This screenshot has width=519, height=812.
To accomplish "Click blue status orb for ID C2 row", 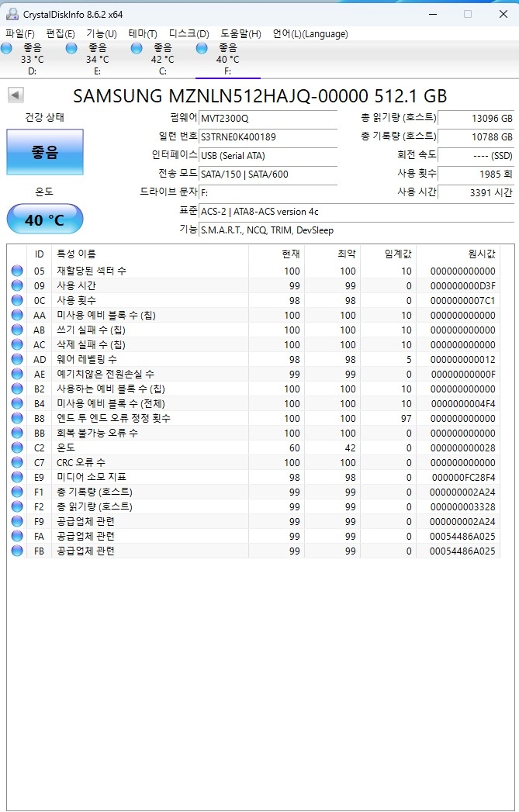I will (x=17, y=447).
